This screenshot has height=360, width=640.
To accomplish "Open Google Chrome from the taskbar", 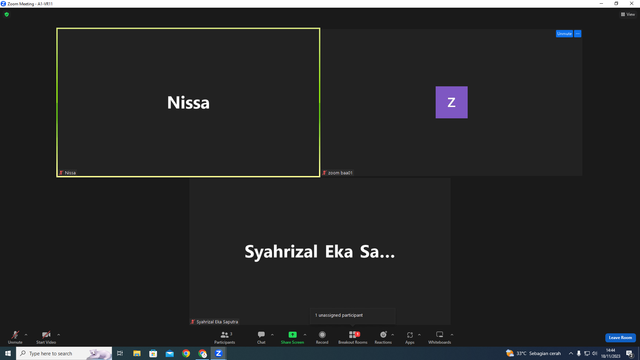I will 186,353.
